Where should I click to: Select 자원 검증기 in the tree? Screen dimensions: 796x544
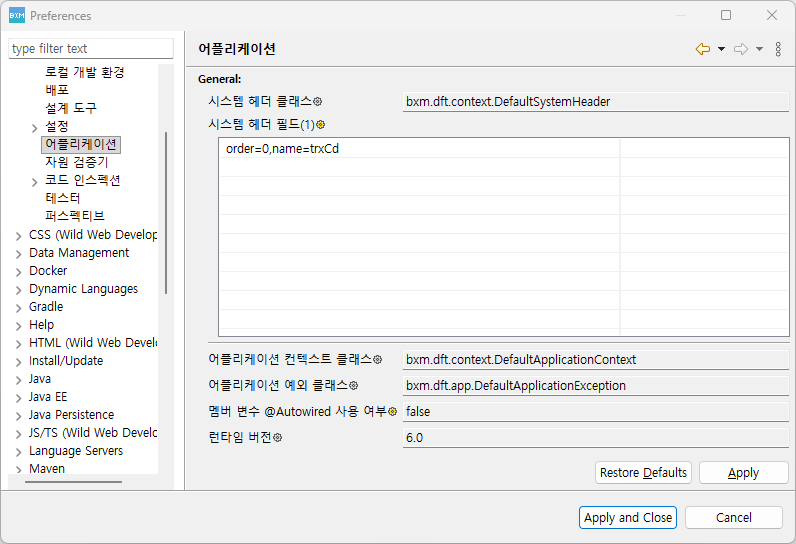77,162
